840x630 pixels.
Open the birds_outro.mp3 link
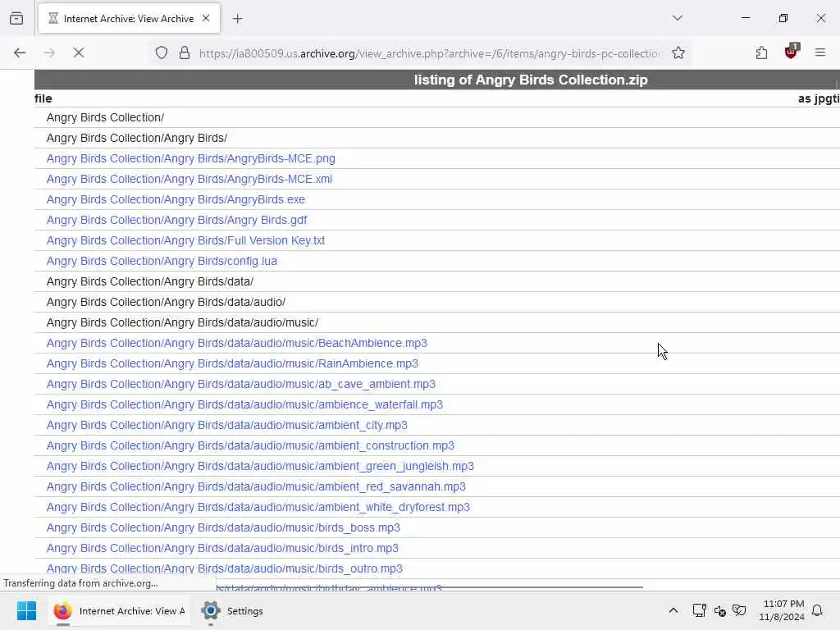pyautogui.click(x=225, y=568)
